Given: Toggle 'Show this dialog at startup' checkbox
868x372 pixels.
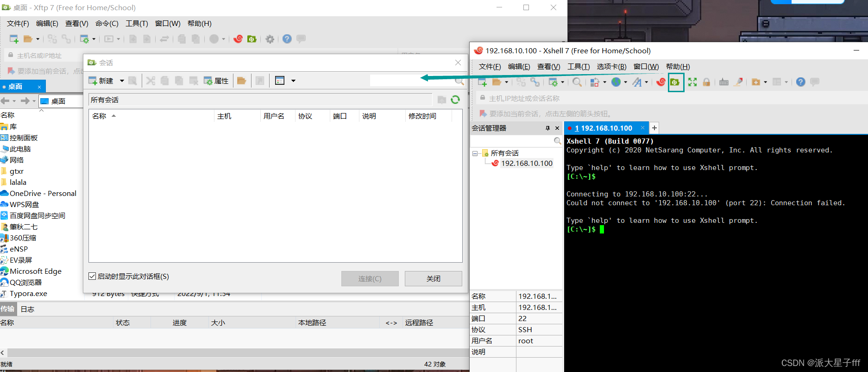Looking at the screenshot, I should point(92,276).
